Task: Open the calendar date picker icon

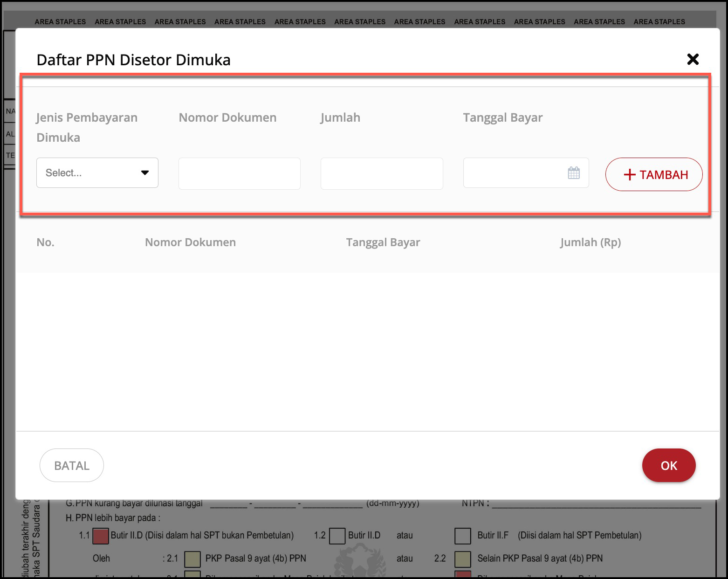Action: pos(574,173)
